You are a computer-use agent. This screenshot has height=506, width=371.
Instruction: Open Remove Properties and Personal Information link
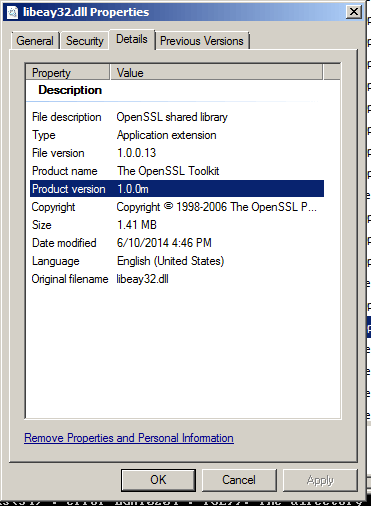[x=129, y=438]
